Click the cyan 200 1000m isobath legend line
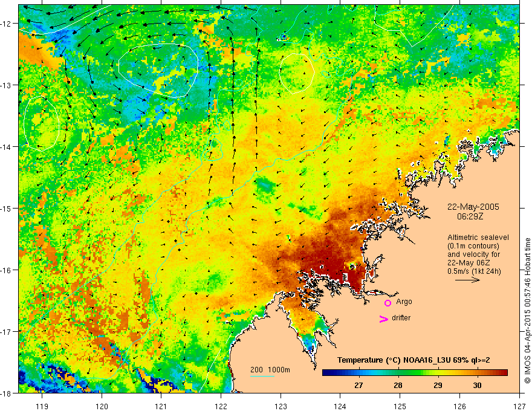 tap(262, 376)
